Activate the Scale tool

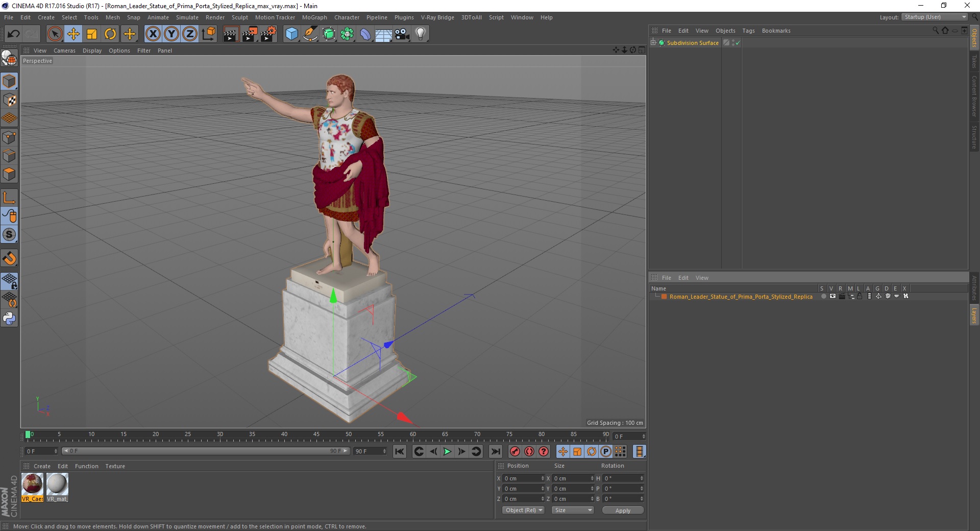click(92, 34)
